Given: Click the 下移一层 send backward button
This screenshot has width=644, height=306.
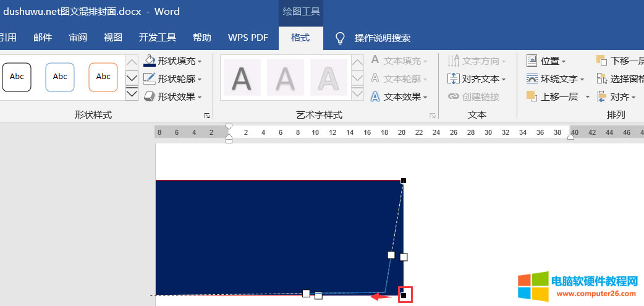Looking at the screenshot, I should point(620,61).
